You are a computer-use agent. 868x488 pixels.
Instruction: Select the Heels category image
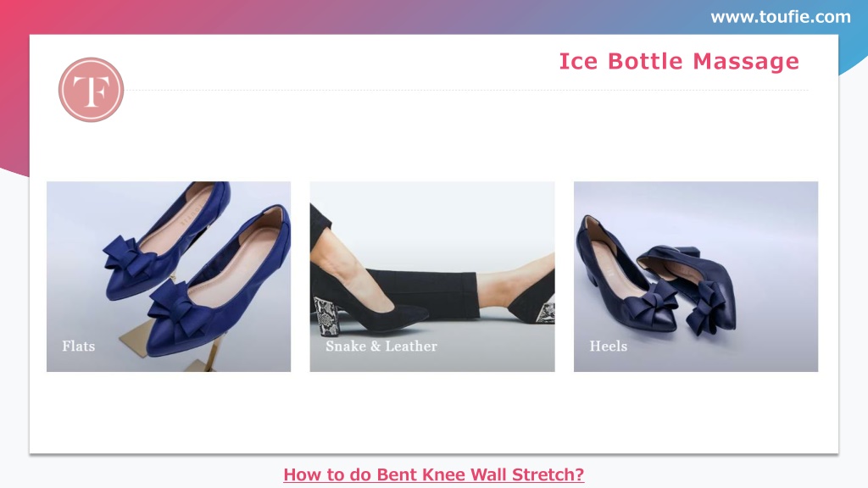(696, 277)
